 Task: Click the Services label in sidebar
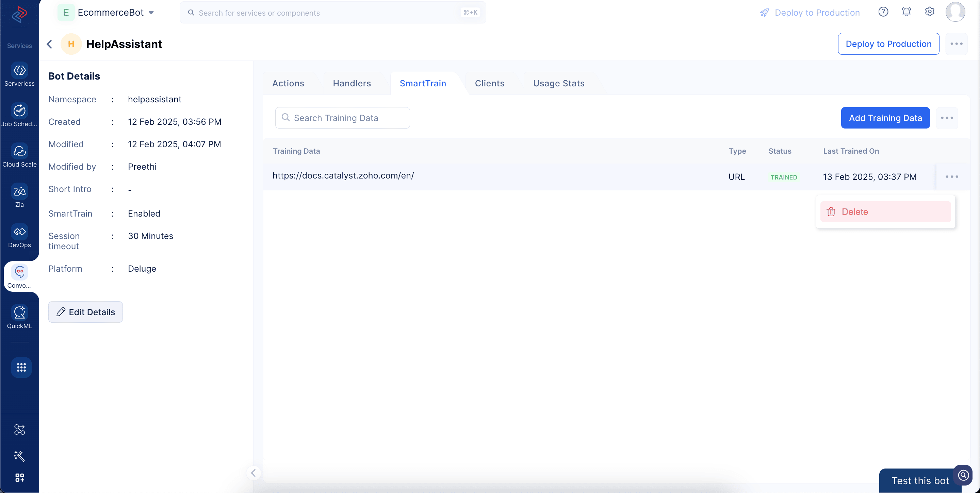[x=19, y=46]
